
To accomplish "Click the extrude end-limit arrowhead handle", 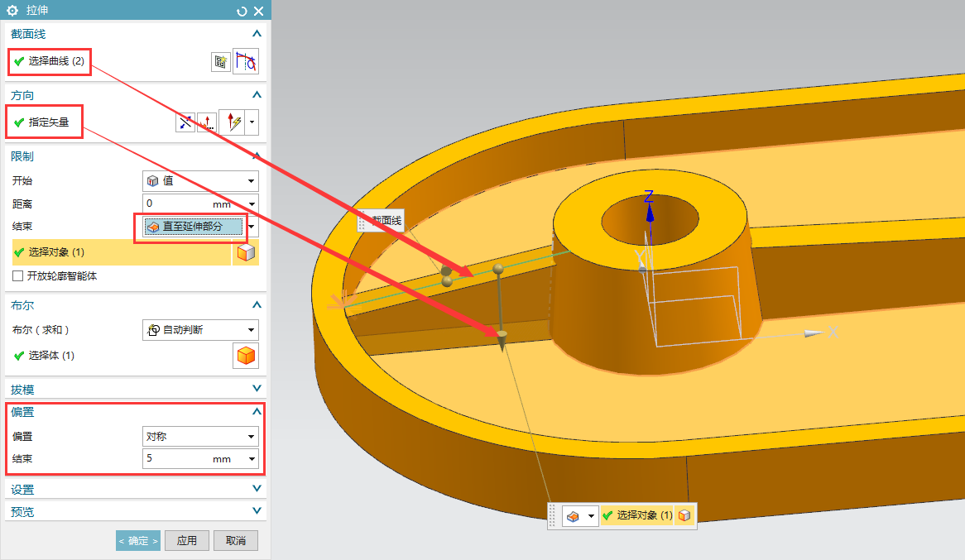I will coord(502,340).
